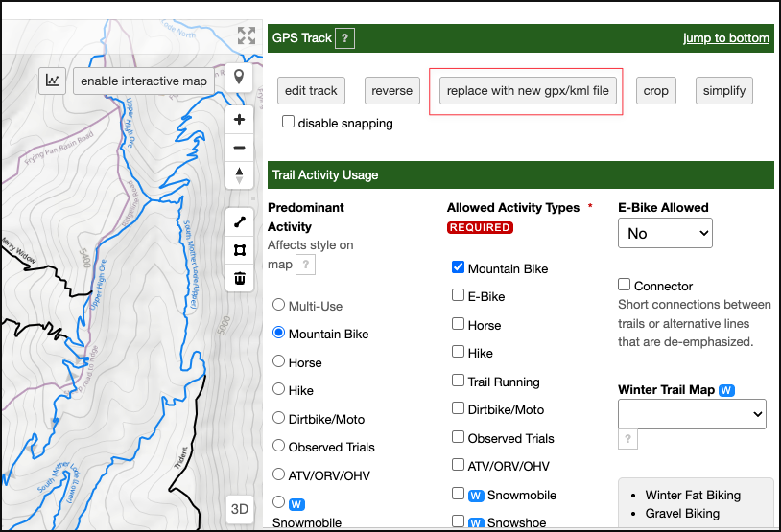Click the map location pin icon

pyautogui.click(x=239, y=78)
